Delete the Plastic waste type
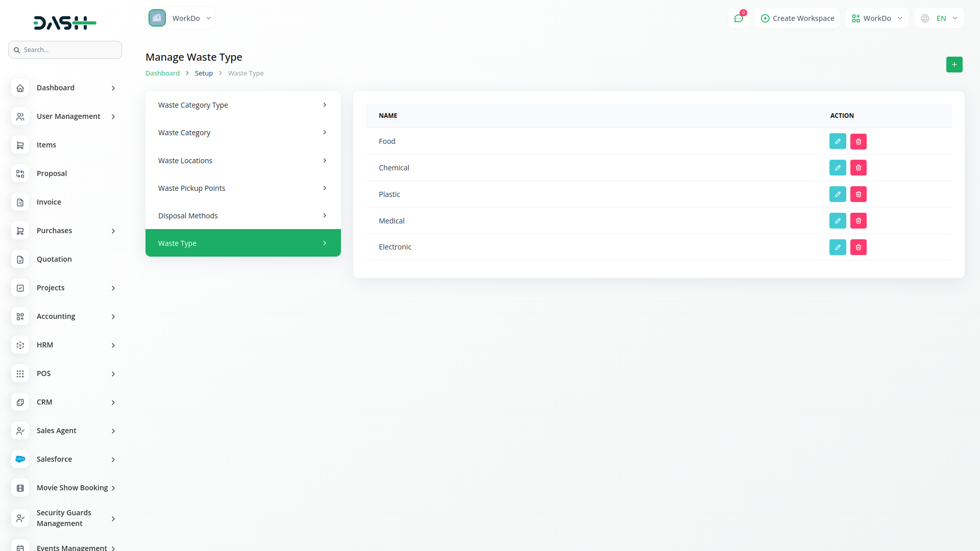Viewport: 980px width, 551px height. point(859,194)
